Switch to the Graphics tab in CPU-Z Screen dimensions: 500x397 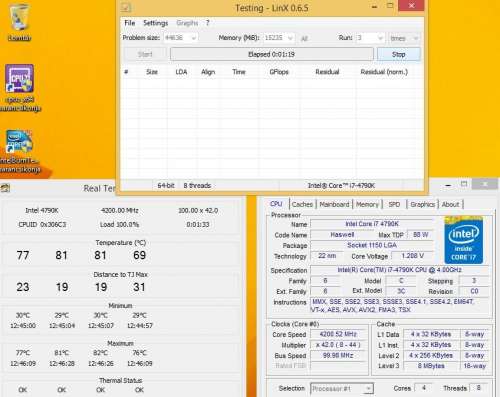422,204
